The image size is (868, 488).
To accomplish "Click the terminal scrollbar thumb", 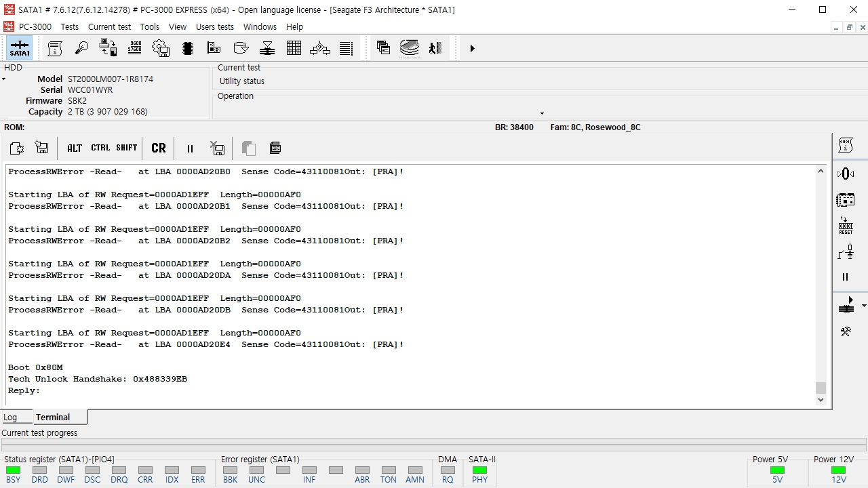I will (x=821, y=388).
